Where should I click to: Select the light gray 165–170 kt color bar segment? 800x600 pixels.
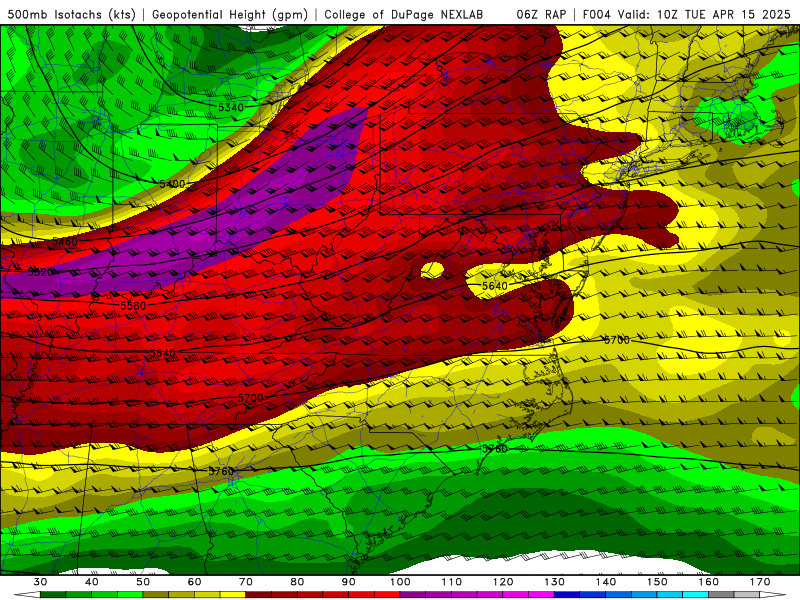tap(747, 595)
